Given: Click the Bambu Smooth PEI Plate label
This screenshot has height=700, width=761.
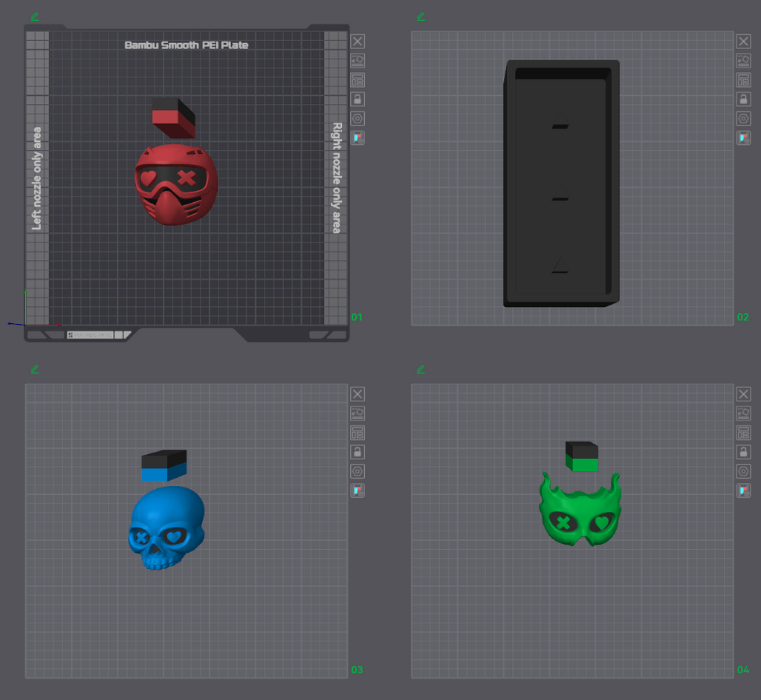Looking at the screenshot, I should tap(187, 45).
